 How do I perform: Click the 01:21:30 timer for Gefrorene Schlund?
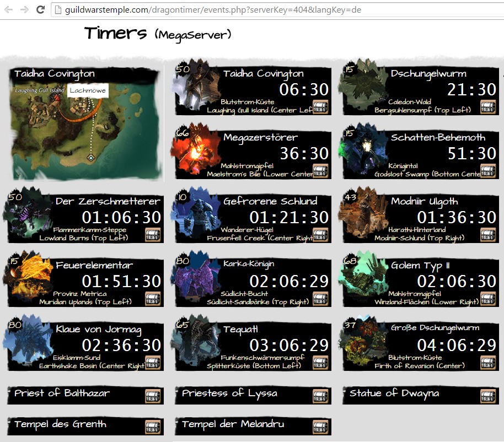click(289, 218)
